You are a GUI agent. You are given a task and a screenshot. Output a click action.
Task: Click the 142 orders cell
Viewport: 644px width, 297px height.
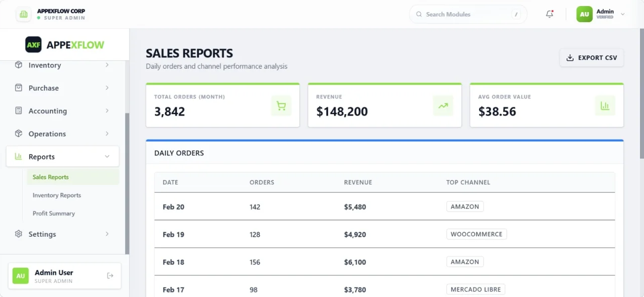pyautogui.click(x=255, y=207)
